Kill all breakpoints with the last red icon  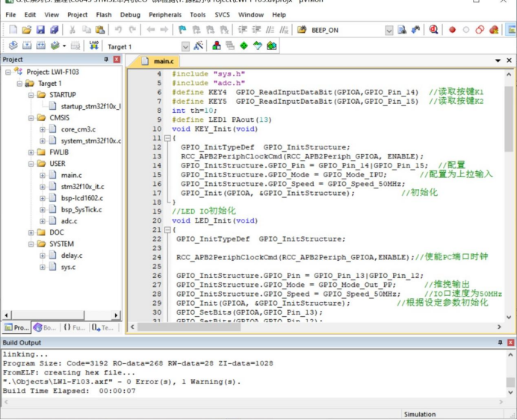click(494, 30)
